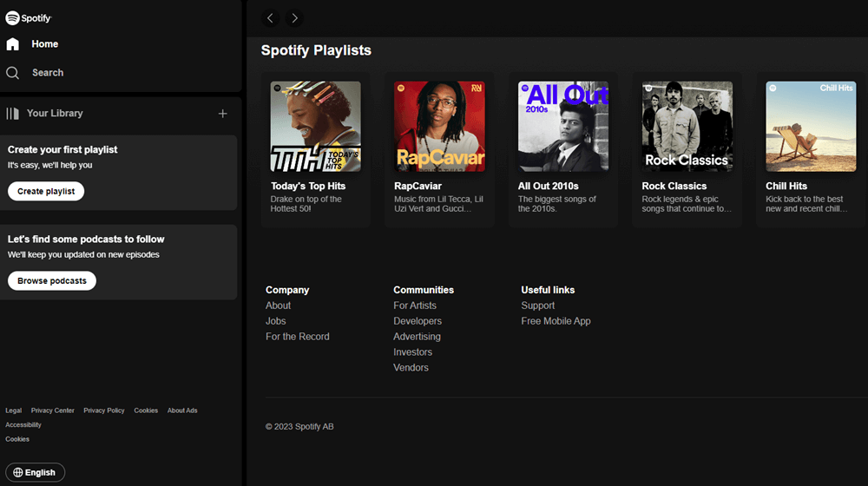Click the Useful links column heading
868x486 pixels.
pos(548,290)
